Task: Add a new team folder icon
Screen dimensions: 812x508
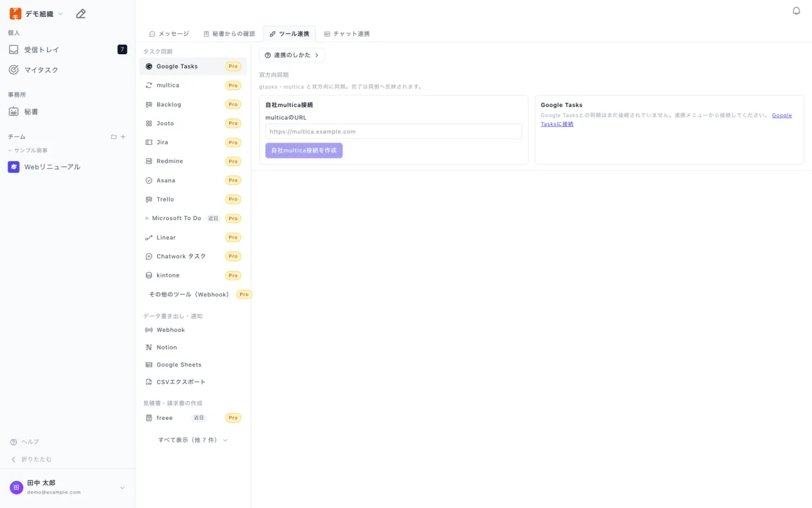Action: click(x=114, y=137)
